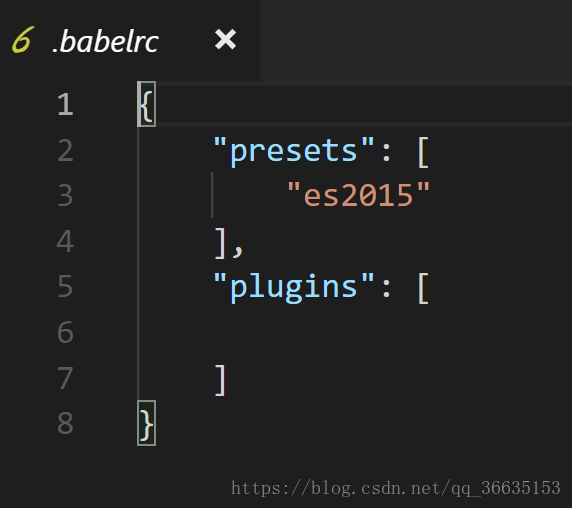Close the .babelrc tab

point(225,39)
